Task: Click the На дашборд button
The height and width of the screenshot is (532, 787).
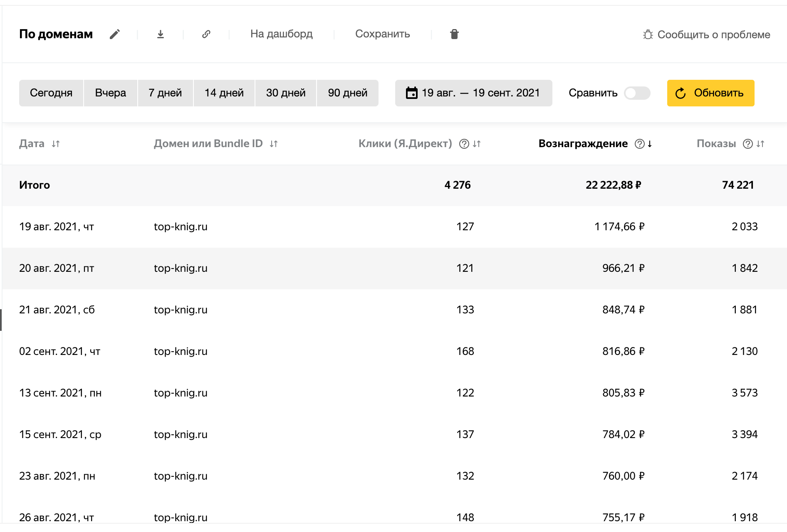Action: pyautogui.click(x=281, y=34)
